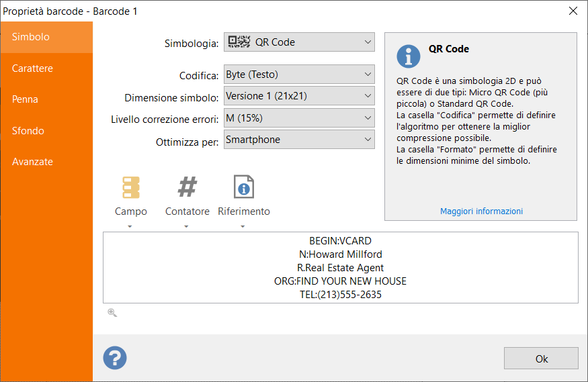The width and height of the screenshot is (588, 382).
Task: Open the Simbologia QR Code dropdown
Action: click(299, 42)
